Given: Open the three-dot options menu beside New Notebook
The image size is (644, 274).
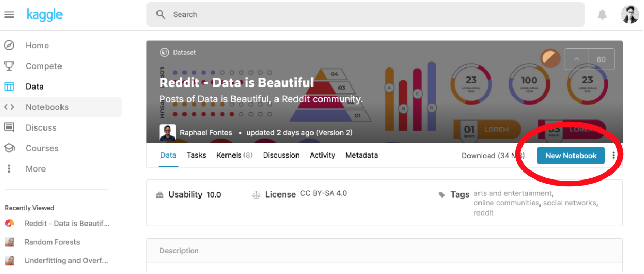Looking at the screenshot, I should coord(614,156).
